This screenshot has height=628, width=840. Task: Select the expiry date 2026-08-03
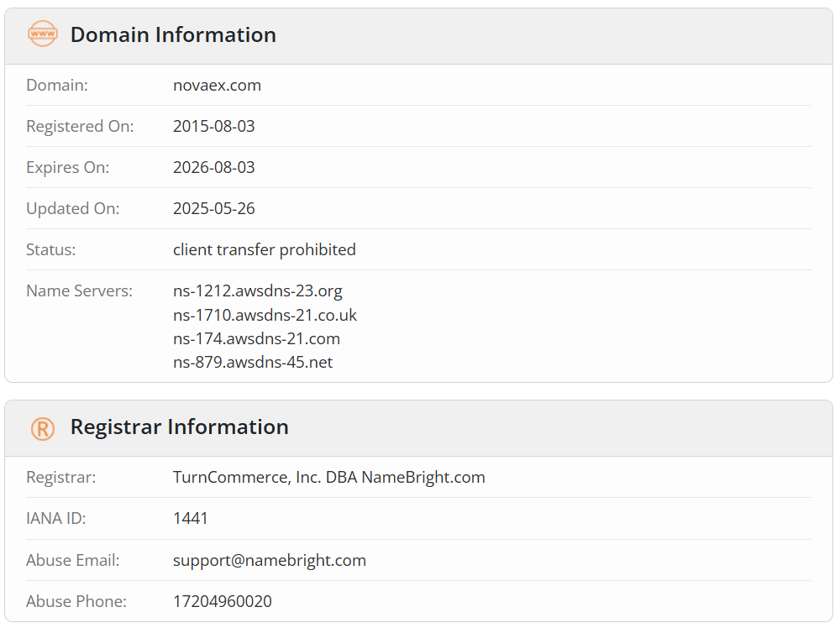pyautogui.click(x=213, y=168)
